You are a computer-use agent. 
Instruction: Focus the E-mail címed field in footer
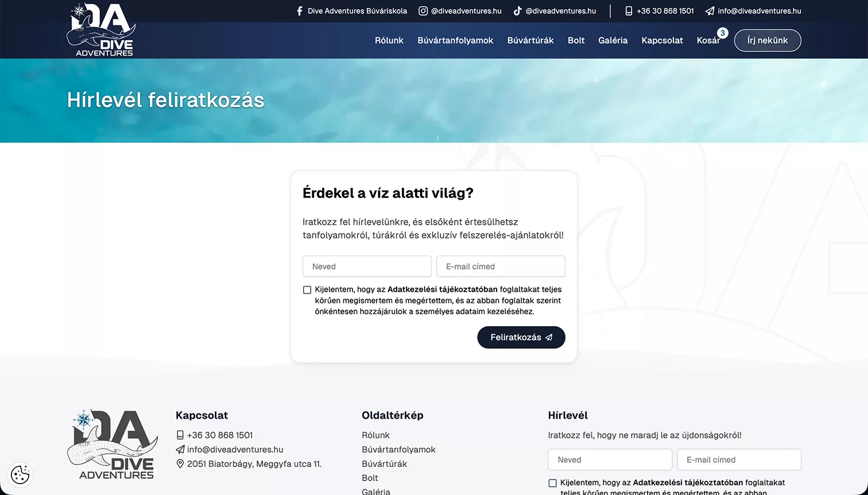pyautogui.click(x=739, y=460)
